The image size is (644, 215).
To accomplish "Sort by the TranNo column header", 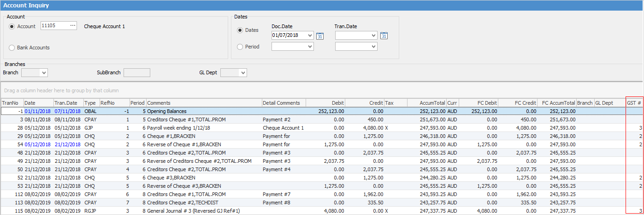I will click(12, 103).
